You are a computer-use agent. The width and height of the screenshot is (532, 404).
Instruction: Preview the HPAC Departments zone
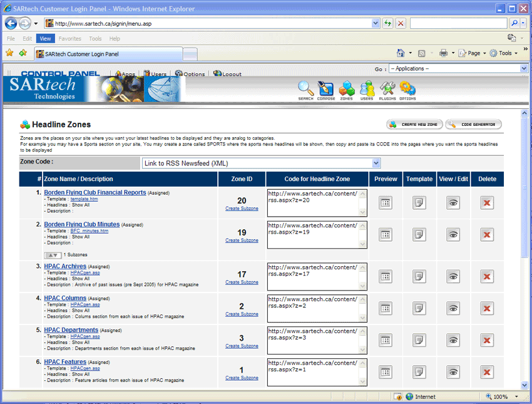pyautogui.click(x=386, y=340)
